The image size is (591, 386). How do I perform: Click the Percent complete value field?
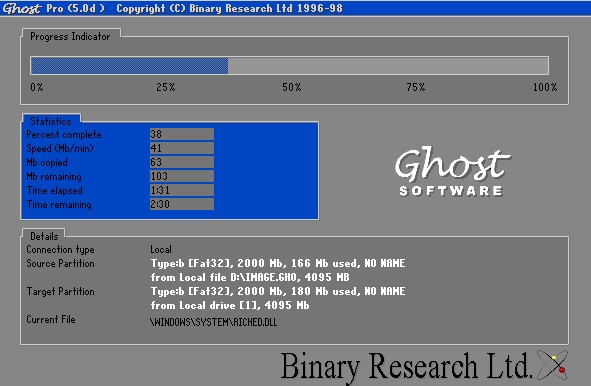[182, 134]
